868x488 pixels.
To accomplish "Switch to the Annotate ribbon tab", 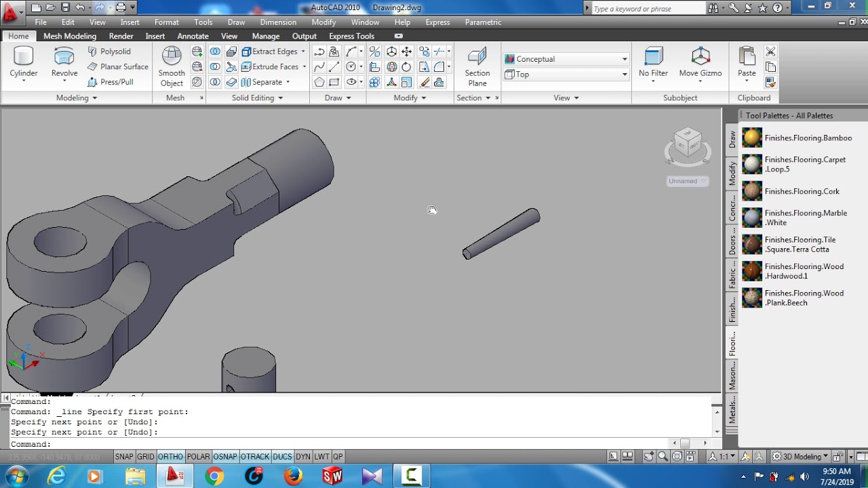I will [193, 36].
